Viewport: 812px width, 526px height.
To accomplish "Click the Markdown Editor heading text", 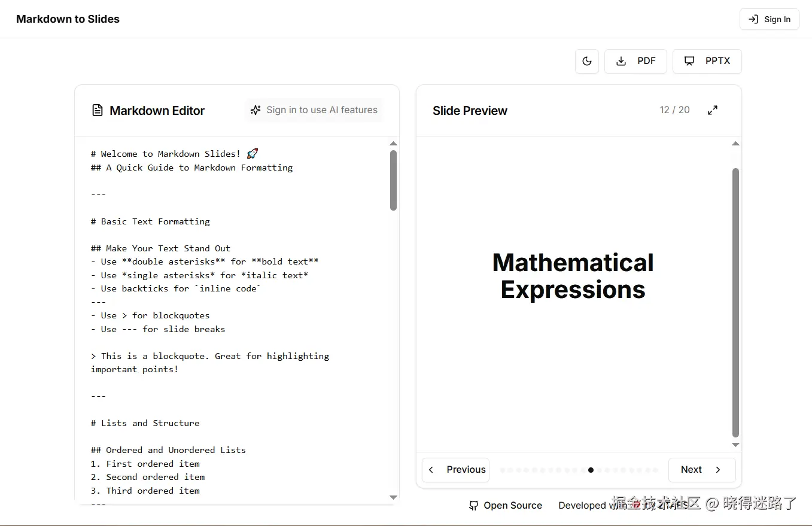I will 157,111.
